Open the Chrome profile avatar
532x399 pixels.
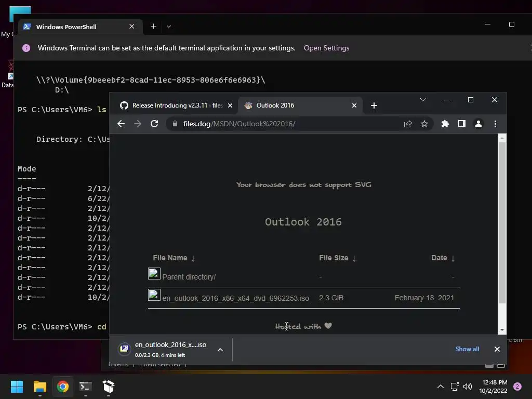(x=478, y=124)
